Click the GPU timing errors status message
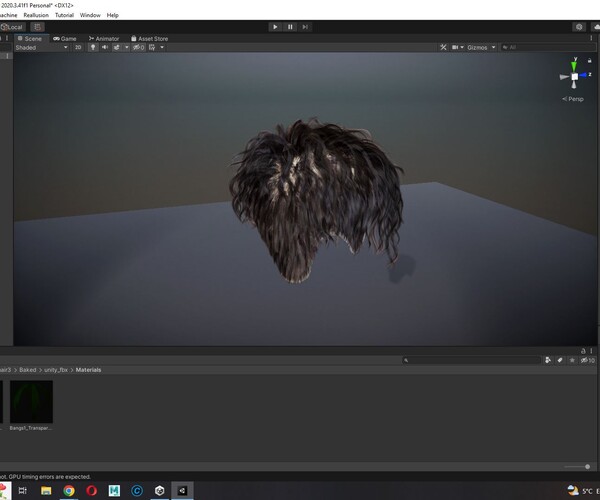 [46, 477]
